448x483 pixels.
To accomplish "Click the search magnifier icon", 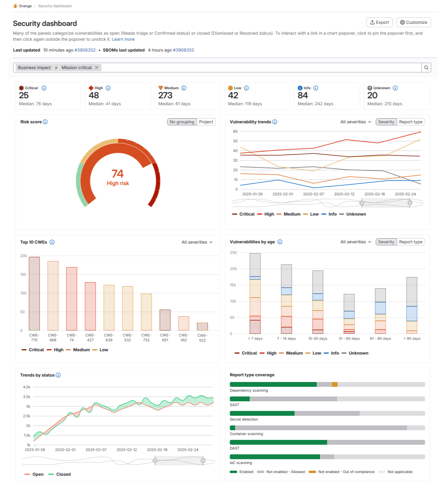I will [x=426, y=68].
